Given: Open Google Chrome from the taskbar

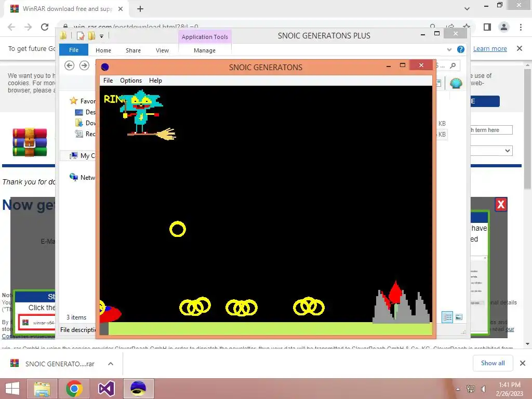Looking at the screenshot, I should point(74,389).
